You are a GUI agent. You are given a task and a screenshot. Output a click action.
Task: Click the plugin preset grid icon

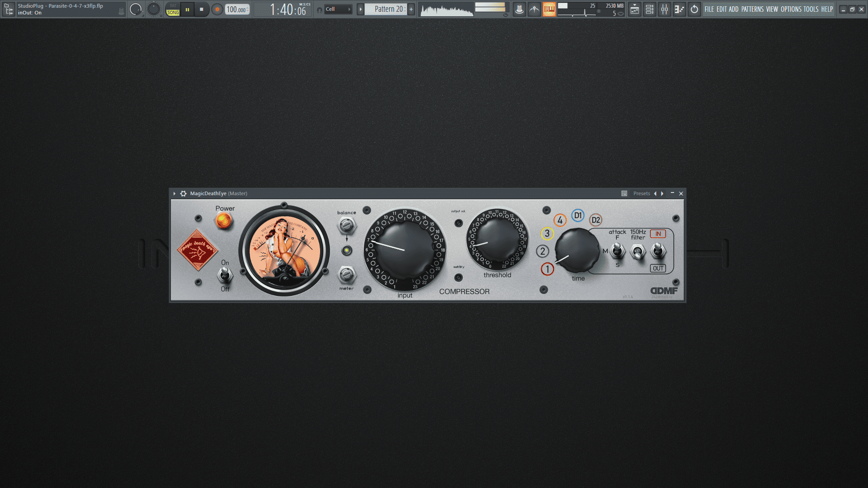(624, 193)
